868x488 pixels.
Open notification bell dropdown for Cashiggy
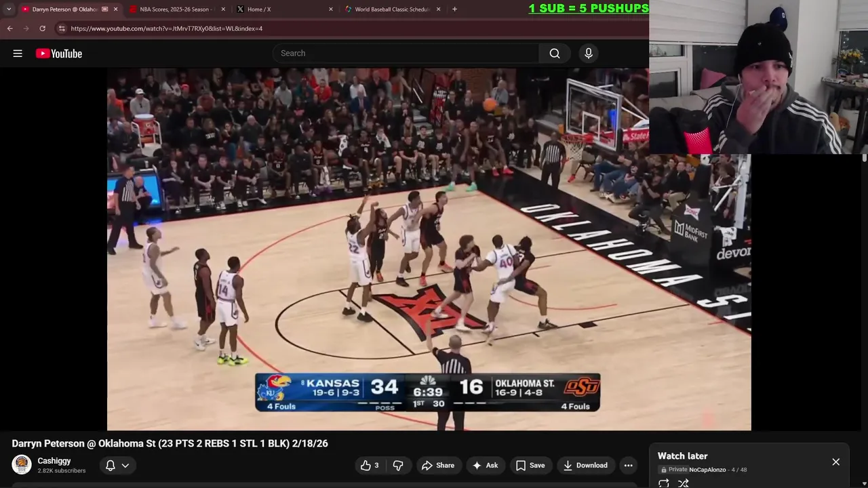pos(117,465)
